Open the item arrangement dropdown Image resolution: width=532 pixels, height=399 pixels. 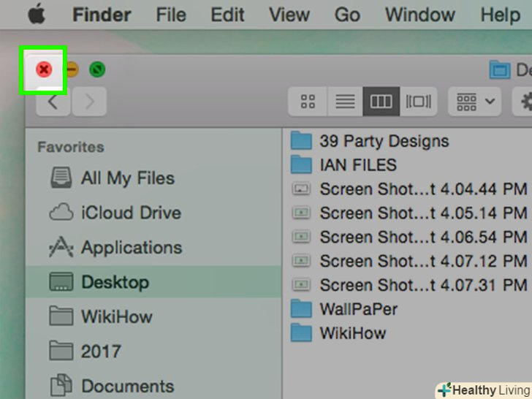click(x=475, y=102)
